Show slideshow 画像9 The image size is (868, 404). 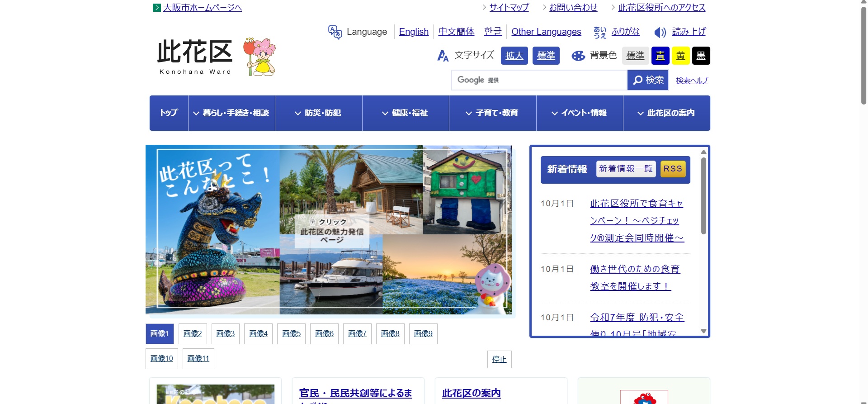coord(424,334)
